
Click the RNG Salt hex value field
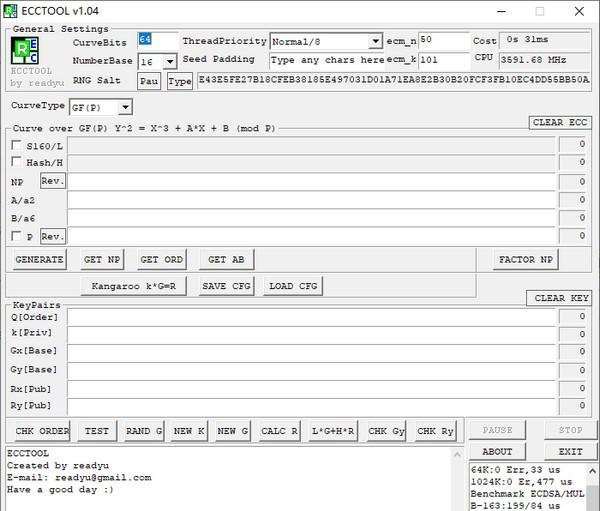pos(394,80)
